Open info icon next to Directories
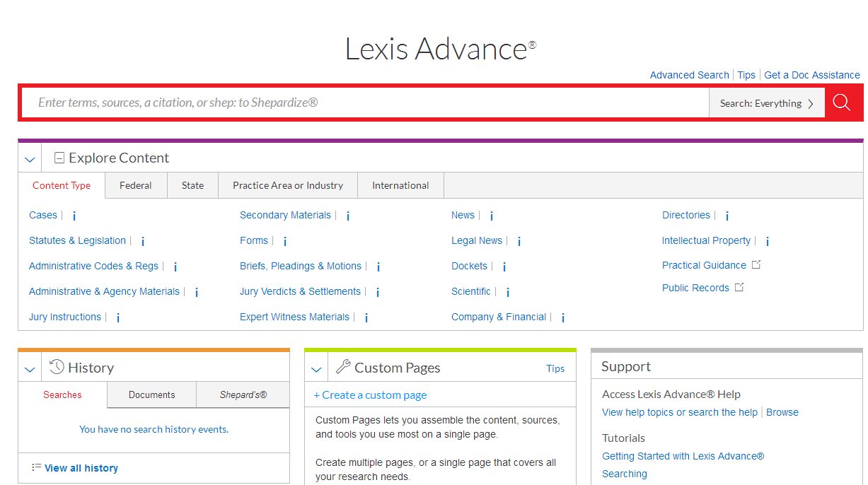The image size is (868, 485). [x=727, y=216]
